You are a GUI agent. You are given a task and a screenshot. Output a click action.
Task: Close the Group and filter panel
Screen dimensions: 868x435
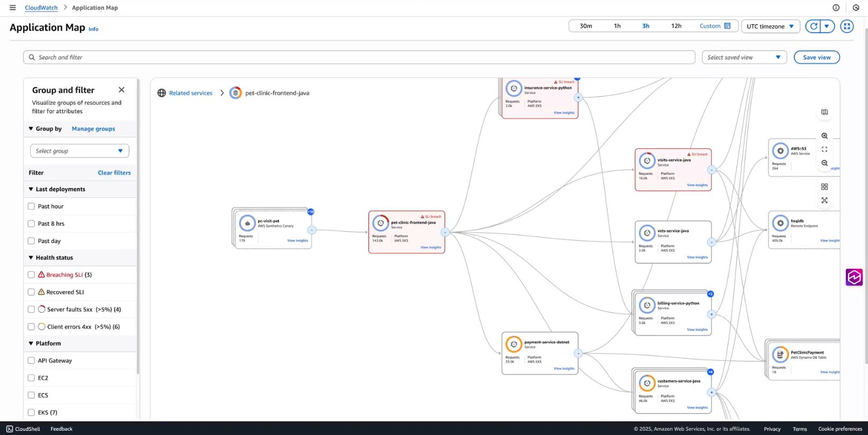121,90
